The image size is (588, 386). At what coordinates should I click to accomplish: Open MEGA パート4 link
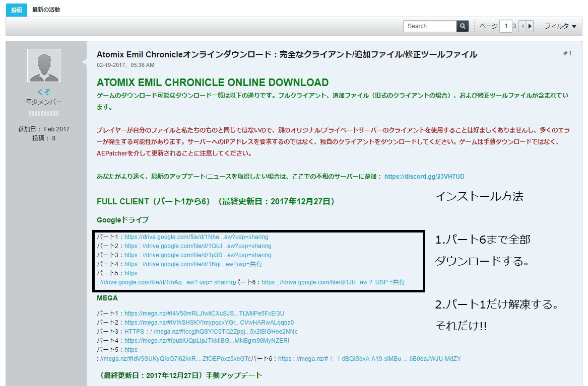(207, 340)
